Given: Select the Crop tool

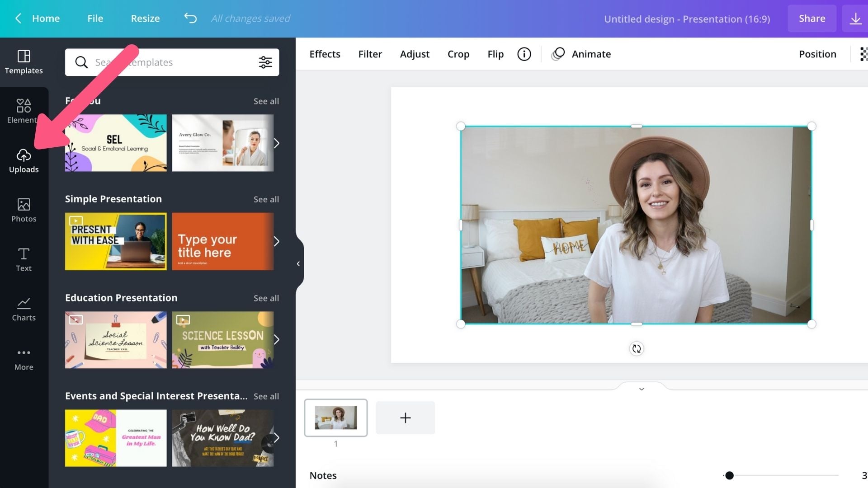Looking at the screenshot, I should pyautogui.click(x=458, y=54).
